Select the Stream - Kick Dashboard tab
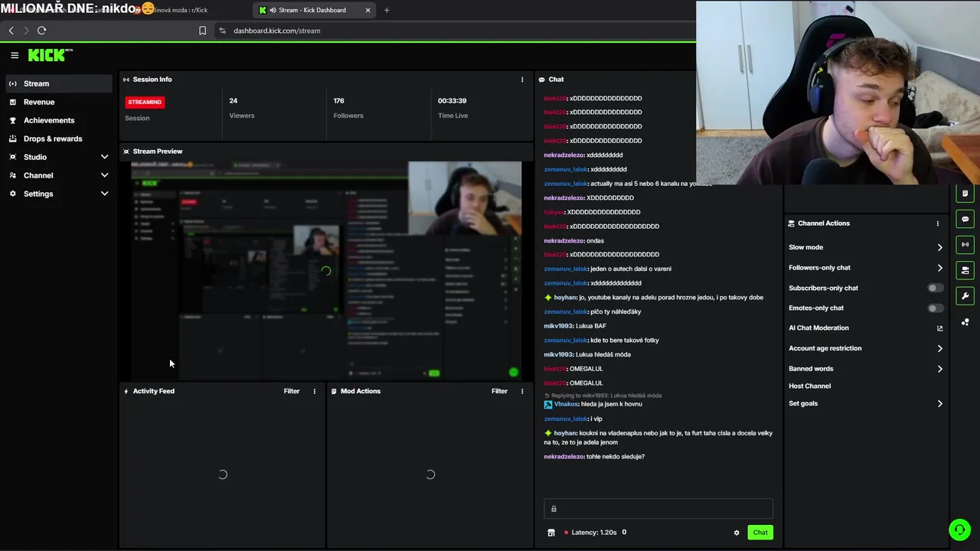Viewport: 980px width, 551px height. tap(315, 10)
